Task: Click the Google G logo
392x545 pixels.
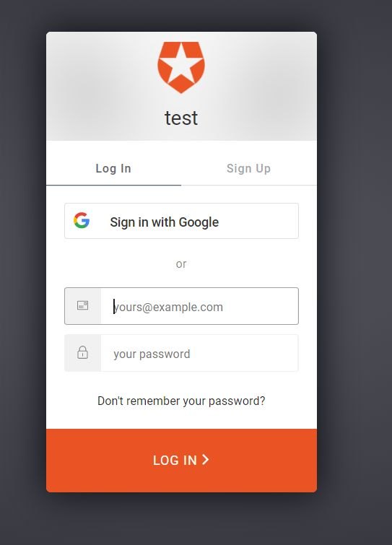Action: point(82,220)
